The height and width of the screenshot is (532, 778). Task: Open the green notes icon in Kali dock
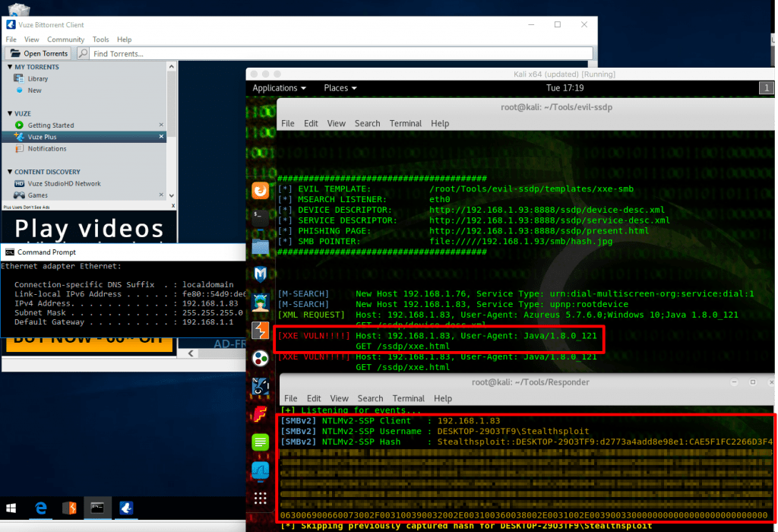(261, 442)
